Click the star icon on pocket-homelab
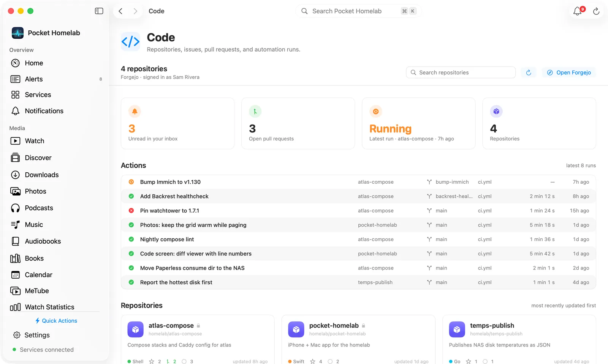 click(313, 361)
